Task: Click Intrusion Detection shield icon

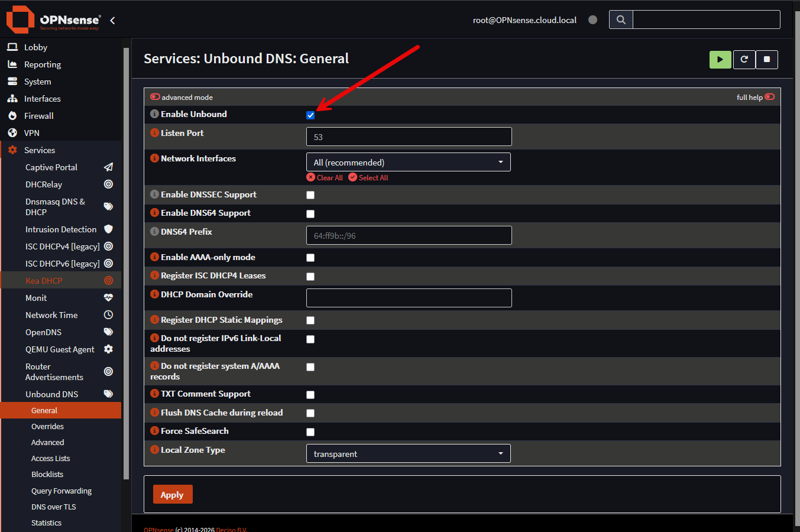Action: click(x=108, y=229)
